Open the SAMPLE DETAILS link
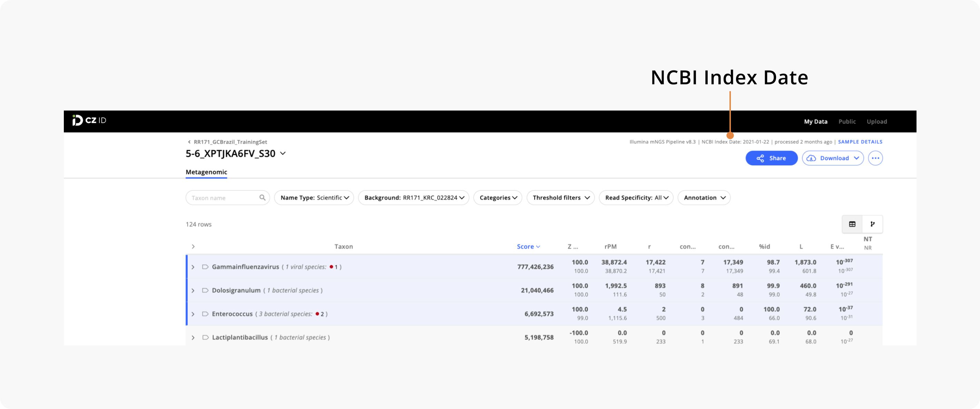Image resolution: width=980 pixels, height=409 pixels. click(x=860, y=142)
